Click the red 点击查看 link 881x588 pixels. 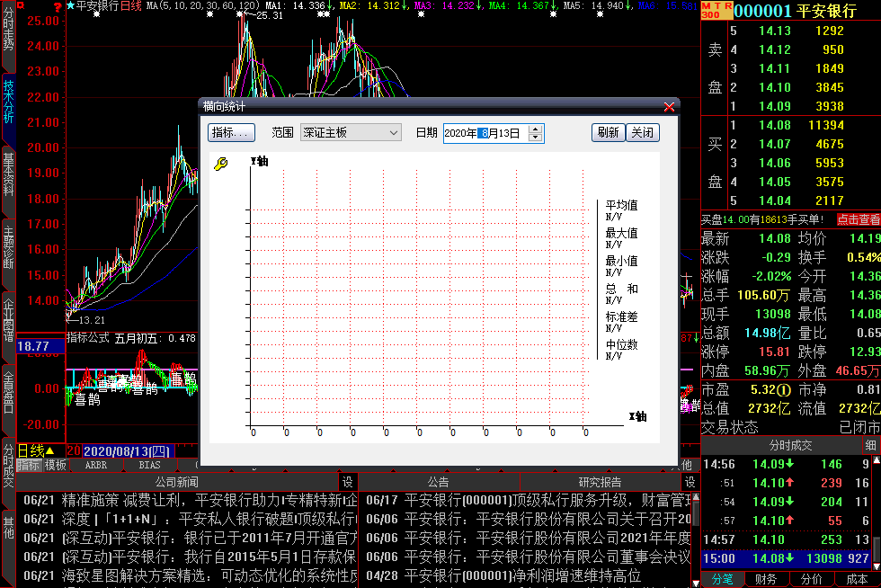tap(858, 219)
